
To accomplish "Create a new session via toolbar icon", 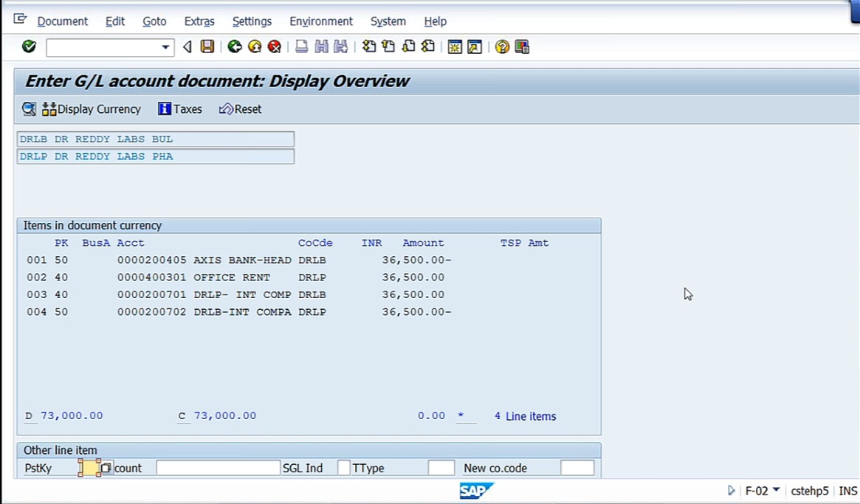I will tap(455, 46).
